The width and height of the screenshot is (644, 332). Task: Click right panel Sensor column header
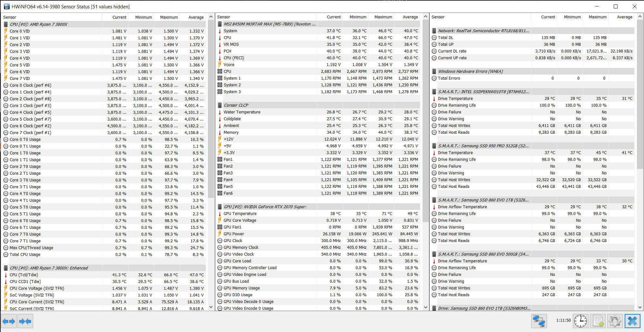point(480,17)
